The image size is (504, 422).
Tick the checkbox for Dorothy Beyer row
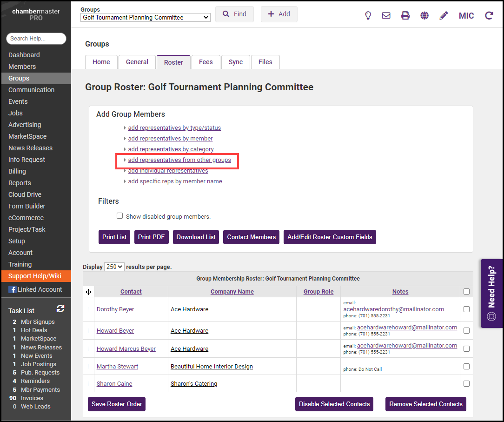click(466, 309)
